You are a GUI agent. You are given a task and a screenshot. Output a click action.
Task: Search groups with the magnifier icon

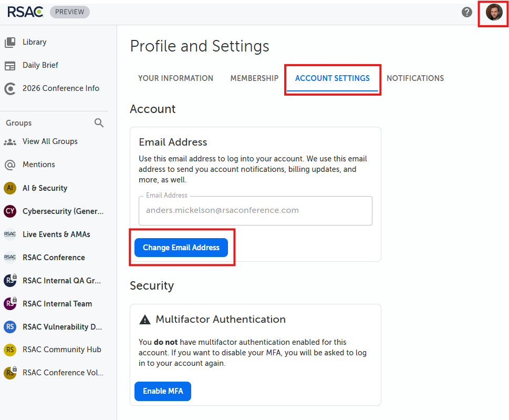[99, 123]
